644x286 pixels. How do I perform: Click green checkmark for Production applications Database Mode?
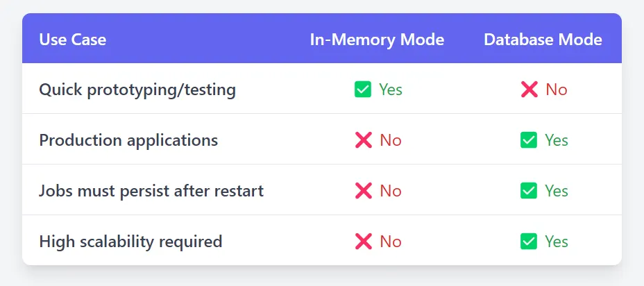tap(529, 140)
